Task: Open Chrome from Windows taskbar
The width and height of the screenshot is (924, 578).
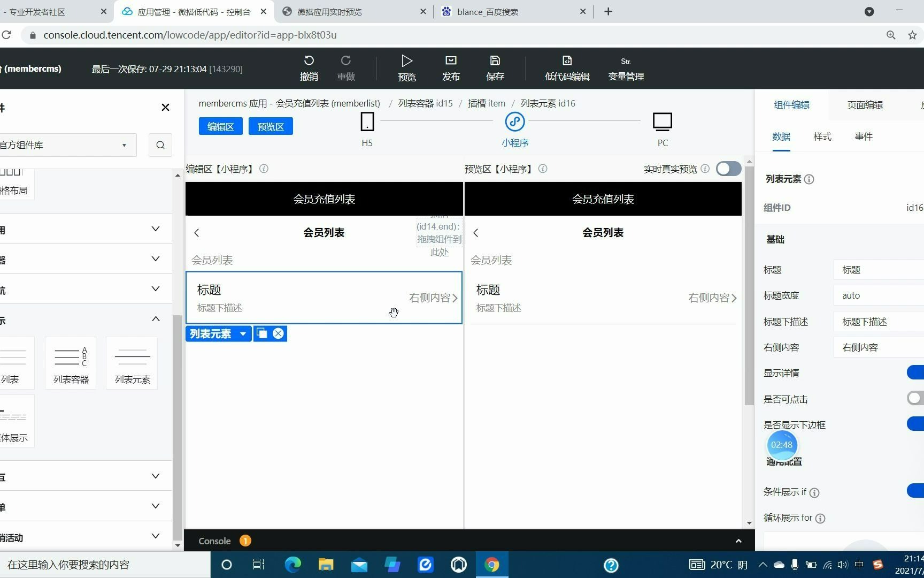Action: (492, 565)
